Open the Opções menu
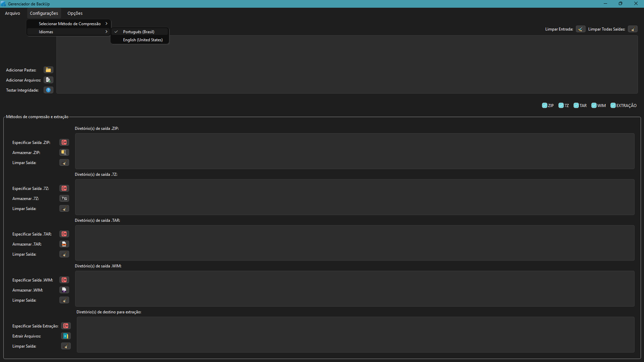644x362 pixels. [x=75, y=13]
